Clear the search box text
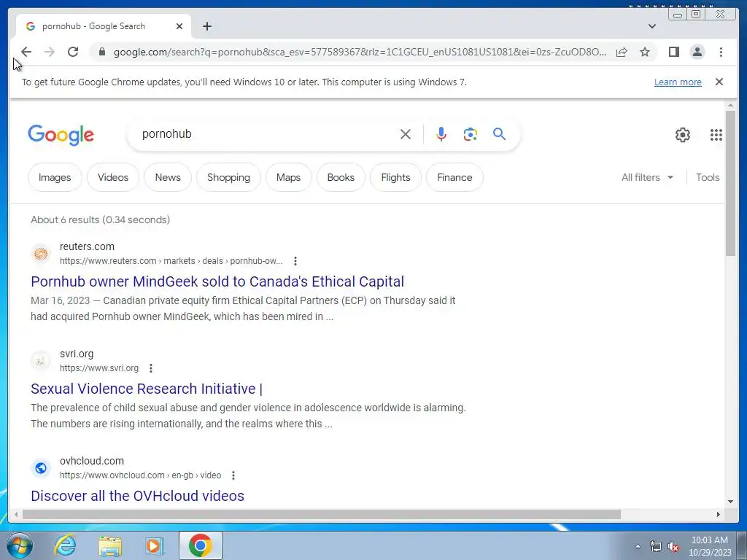Screen dimensions: 747x560 [406, 134]
